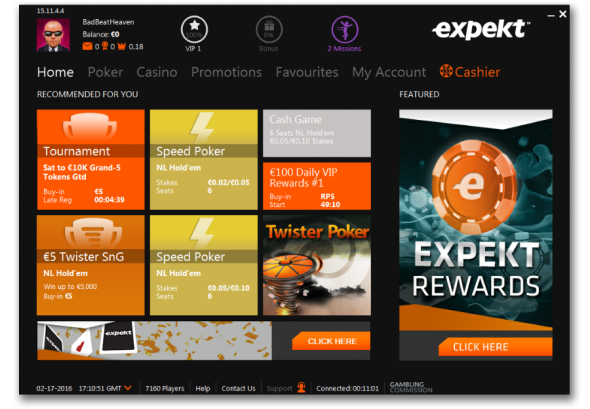
Task: Switch to the Poker tab
Action: point(105,72)
